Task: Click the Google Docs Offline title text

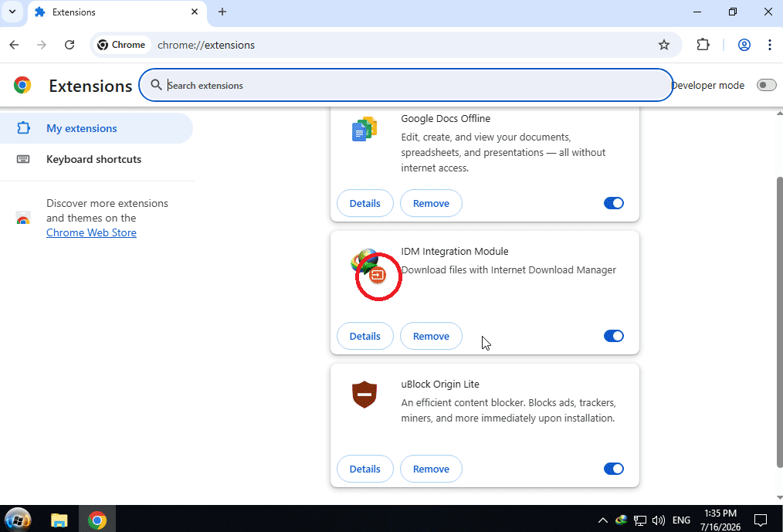Action: [446, 118]
